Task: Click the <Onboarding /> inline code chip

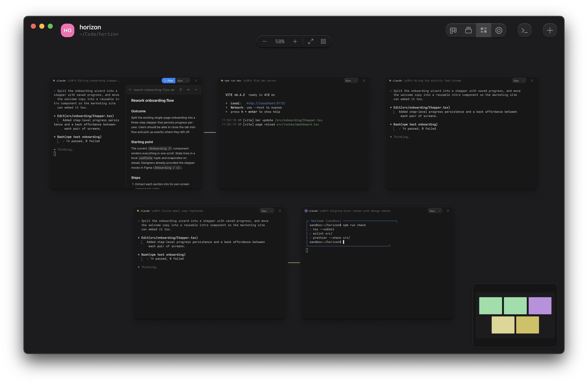Action: [160, 149]
